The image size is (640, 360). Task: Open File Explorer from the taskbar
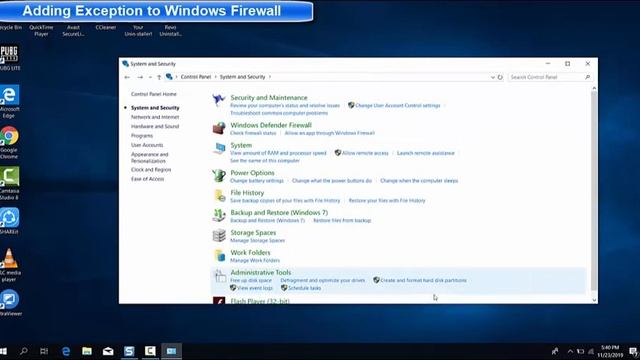(x=87, y=351)
